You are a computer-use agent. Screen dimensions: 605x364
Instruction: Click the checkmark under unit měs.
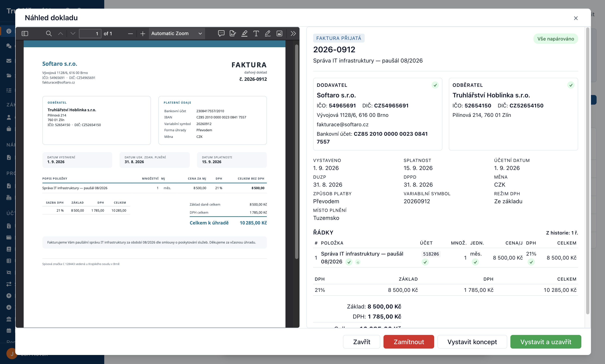(x=475, y=262)
